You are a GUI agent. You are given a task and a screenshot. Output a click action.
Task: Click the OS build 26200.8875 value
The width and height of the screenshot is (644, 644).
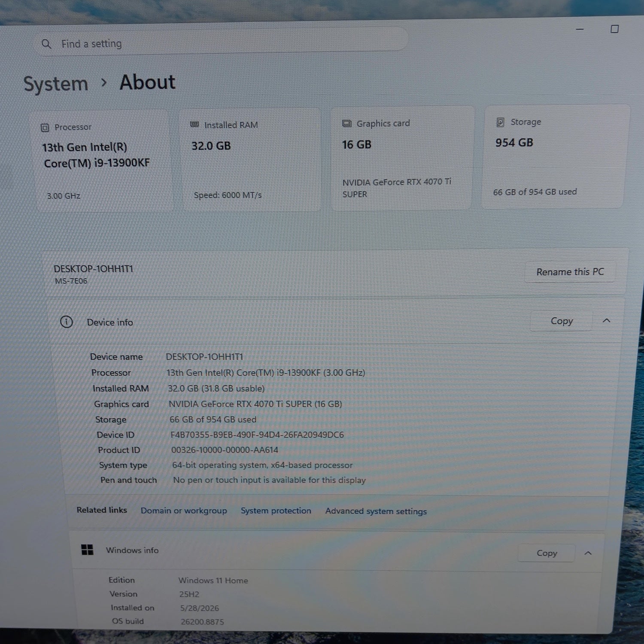pos(202,622)
